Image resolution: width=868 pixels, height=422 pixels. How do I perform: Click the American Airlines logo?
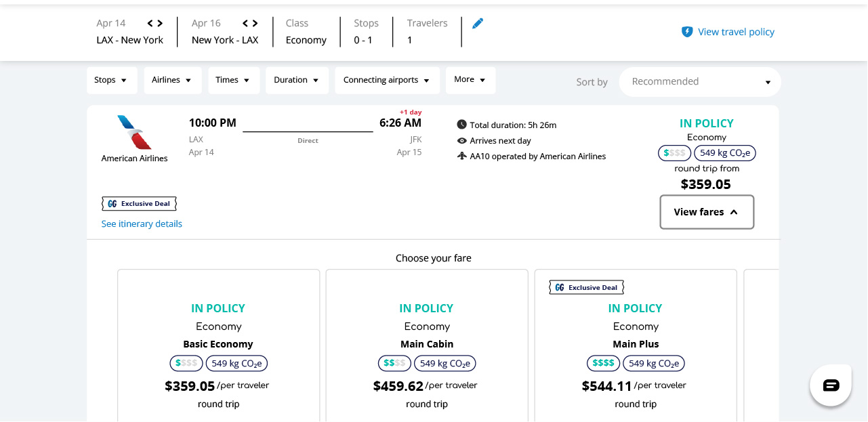pyautogui.click(x=134, y=132)
